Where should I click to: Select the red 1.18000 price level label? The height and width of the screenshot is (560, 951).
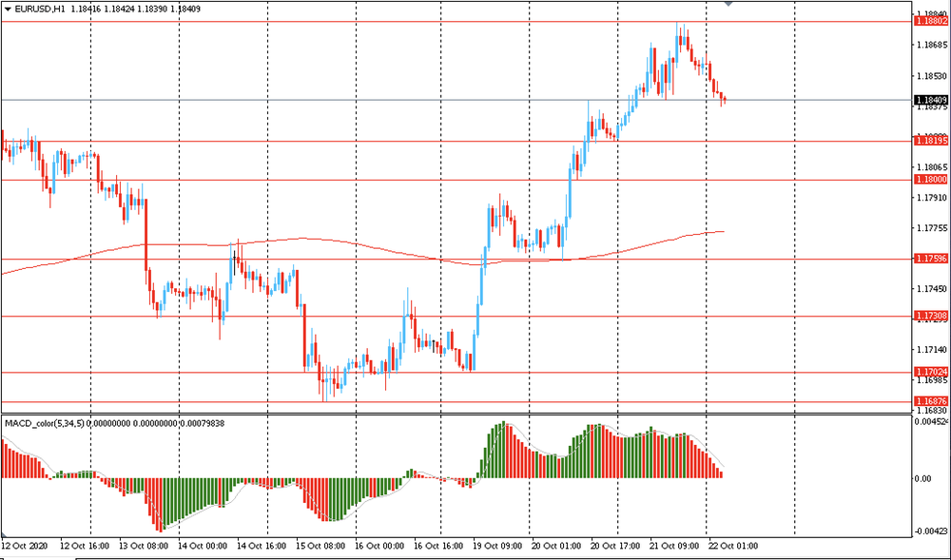[930, 180]
